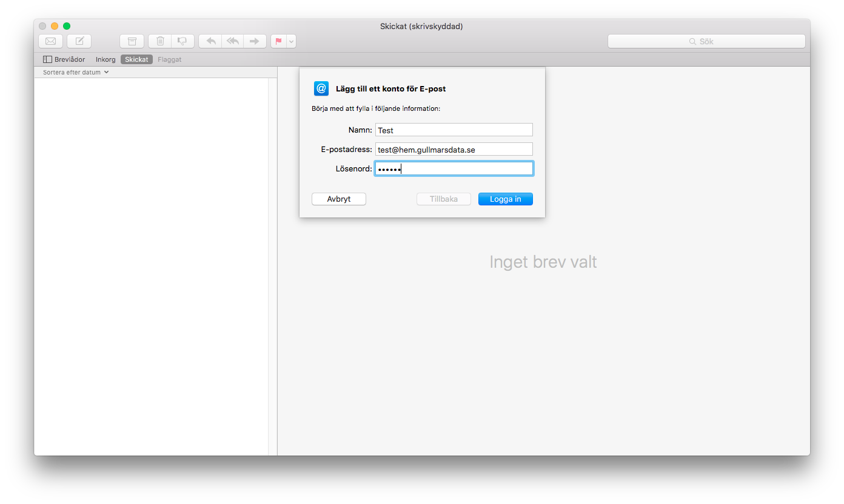The width and height of the screenshot is (844, 504).
Task: Switch to the Inkorg mailbox
Action: pyautogui.click(x=105, y=59)
